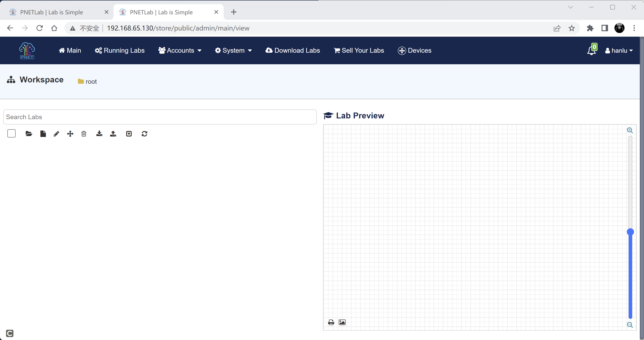644x340 pixels.
Task: Select the move arrows icon
Action: (70, 134)
